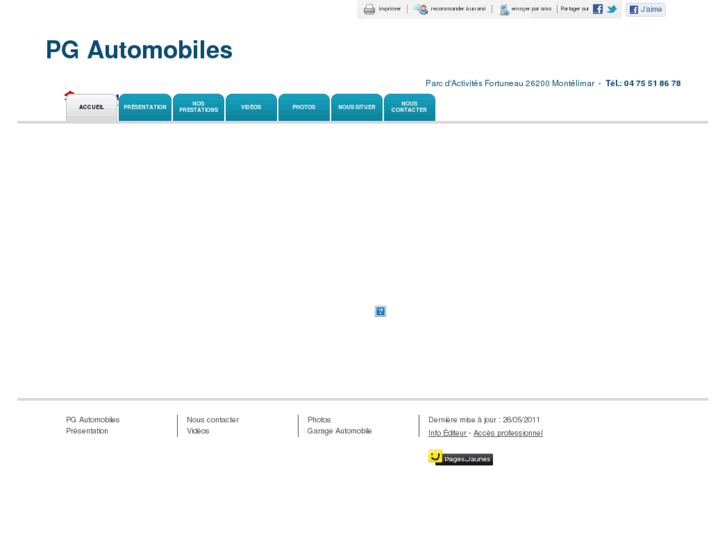Select the Nous Situer tab
This screenshot has width=727, height=545.
(357, 107)
